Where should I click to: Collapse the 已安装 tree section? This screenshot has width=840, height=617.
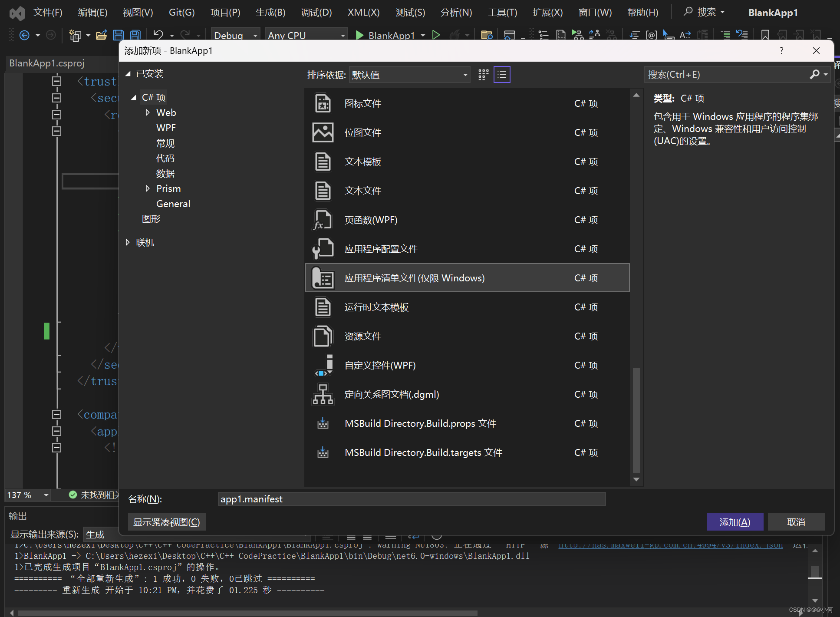(128, 74)
